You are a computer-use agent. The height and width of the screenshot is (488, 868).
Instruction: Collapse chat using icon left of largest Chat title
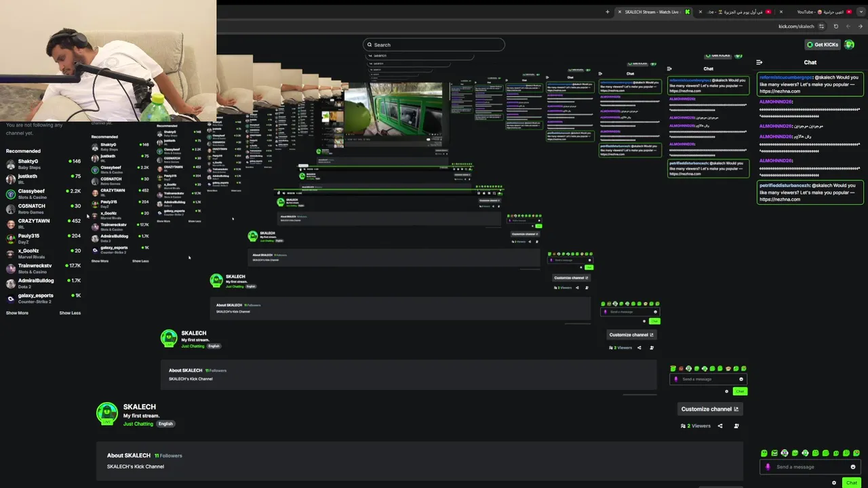pyautogui.click(x=759, y=62)
